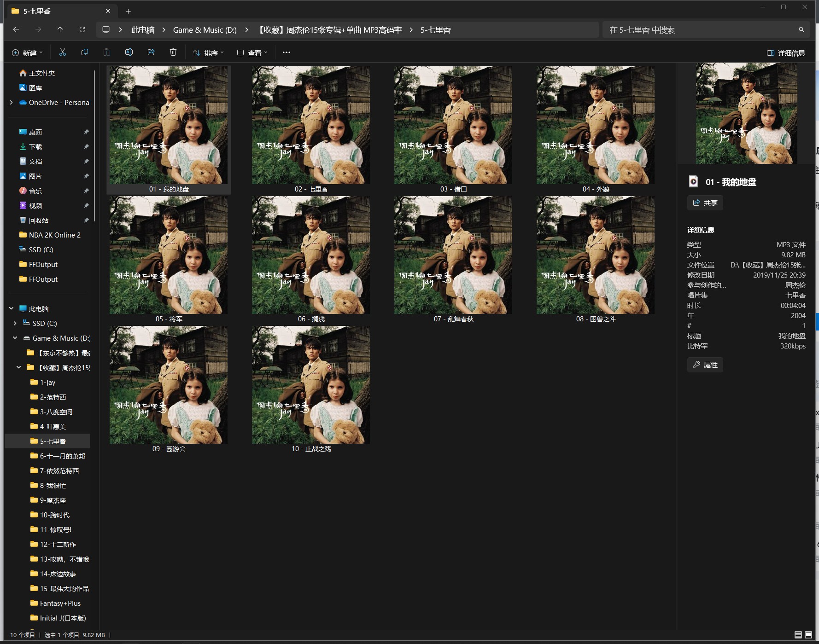This screenshot has width=819, height=644.
Task: Switch to details list view icon
Action: click(x=798, y=635)
